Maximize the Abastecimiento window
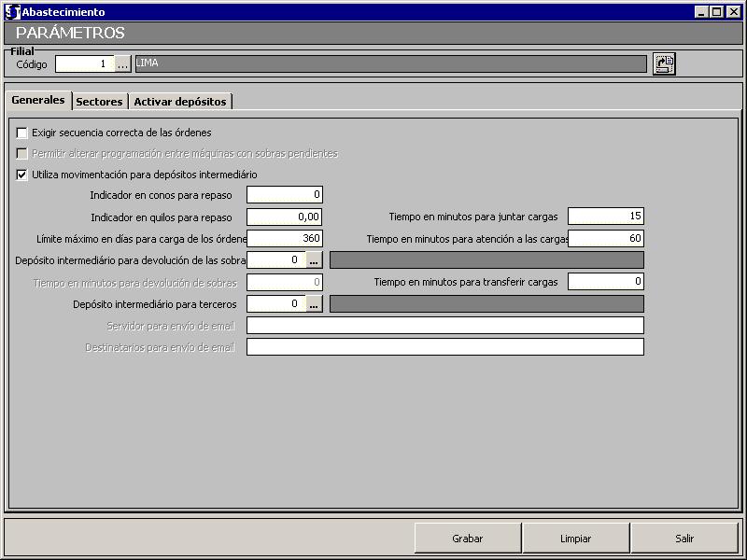 click(717, 12)
